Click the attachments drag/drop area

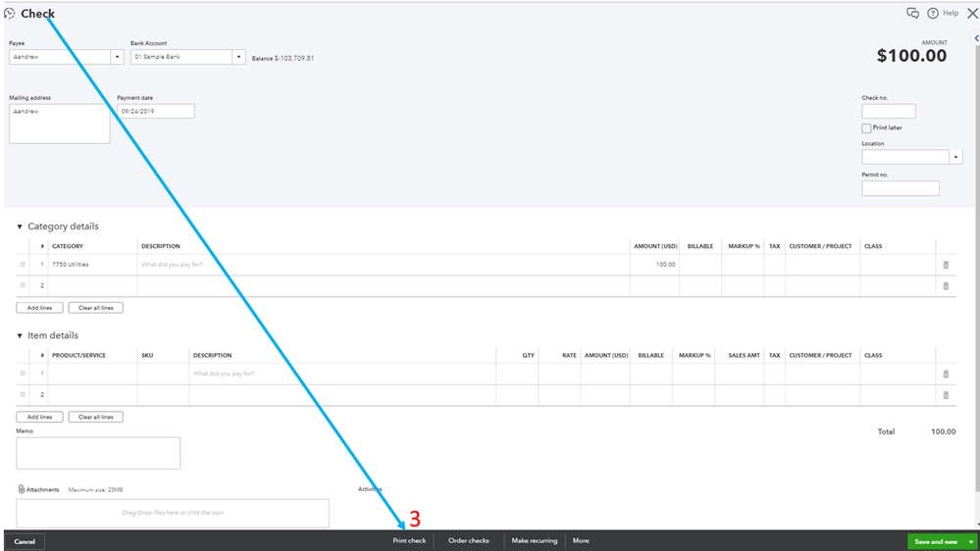tap(173, 513)
